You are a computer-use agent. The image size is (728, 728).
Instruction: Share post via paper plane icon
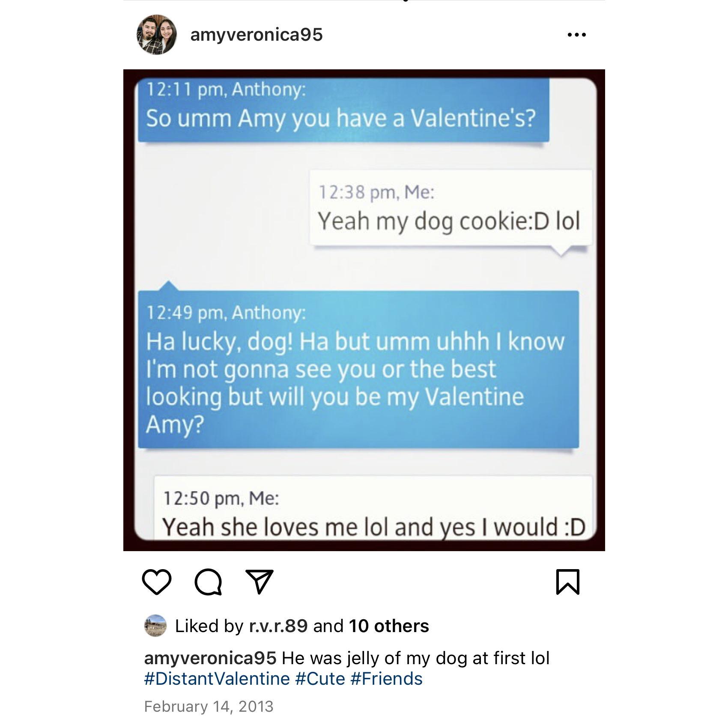point(260,582)
